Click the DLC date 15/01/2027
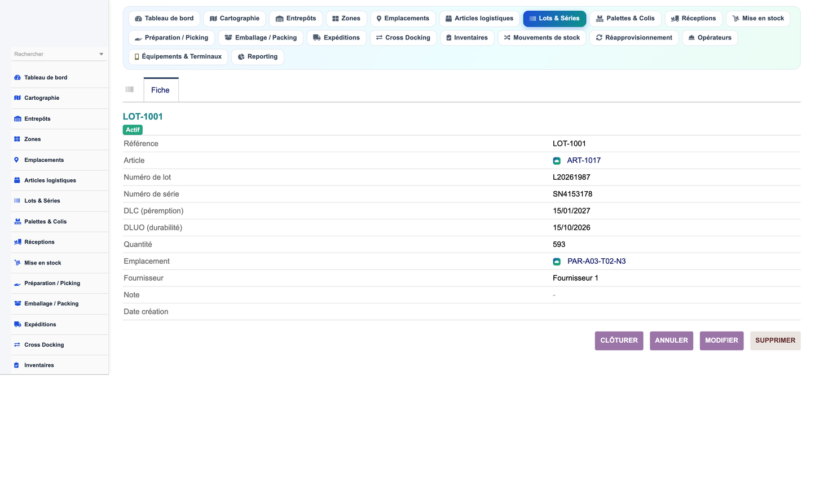This screenshot has width=815, height=504. [x=571, y=211]
